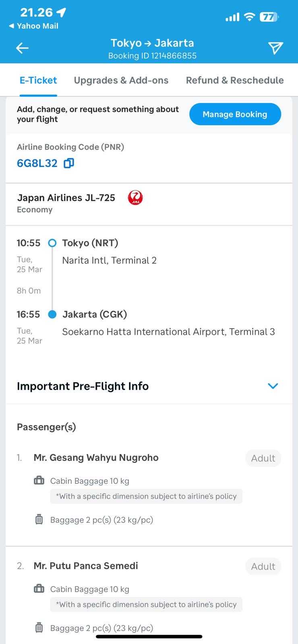
Task: Tap the Tokyo (NRT) departure marker
Action: [52, 243]
